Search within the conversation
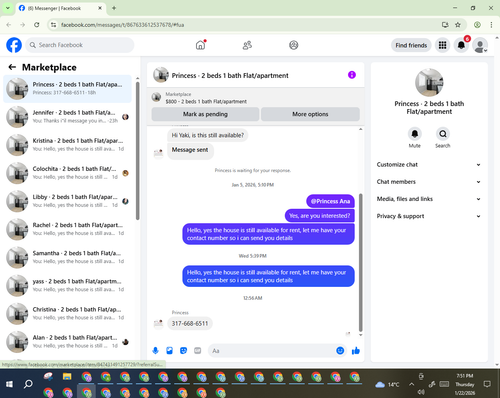This screenshot has width=500, height=398. (x=443, y=134)
